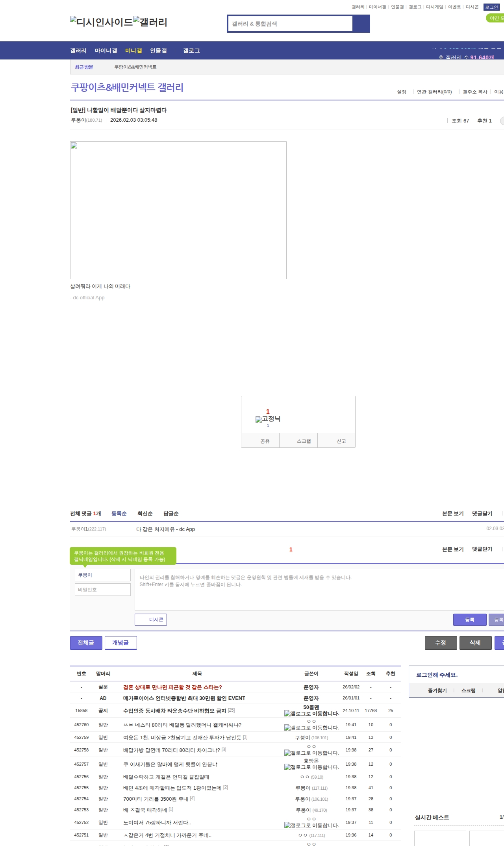Expand the 연관 갤러리(0/0) list
This screenshot has height=846, width=504.
[x=434, y=92]
